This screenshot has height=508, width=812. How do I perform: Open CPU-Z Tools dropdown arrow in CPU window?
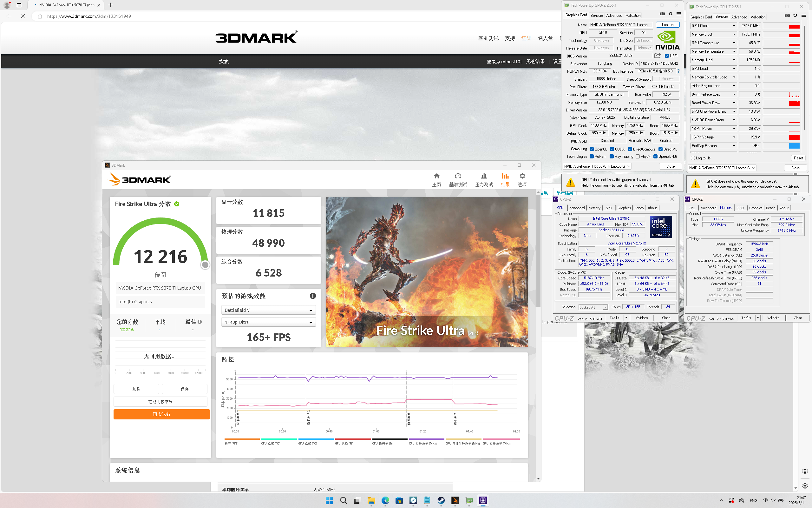pyautogui.click(x=626, y=318)
